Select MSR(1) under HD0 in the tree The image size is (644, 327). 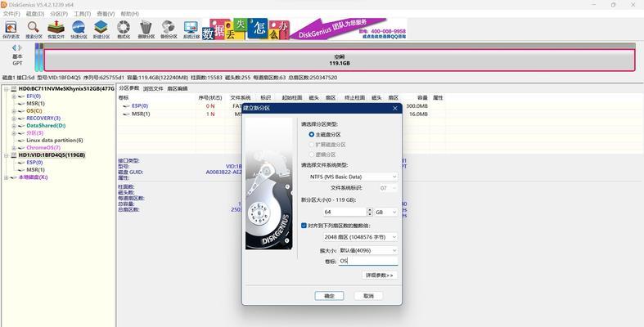pyautogui.click(x=36, y=103)
